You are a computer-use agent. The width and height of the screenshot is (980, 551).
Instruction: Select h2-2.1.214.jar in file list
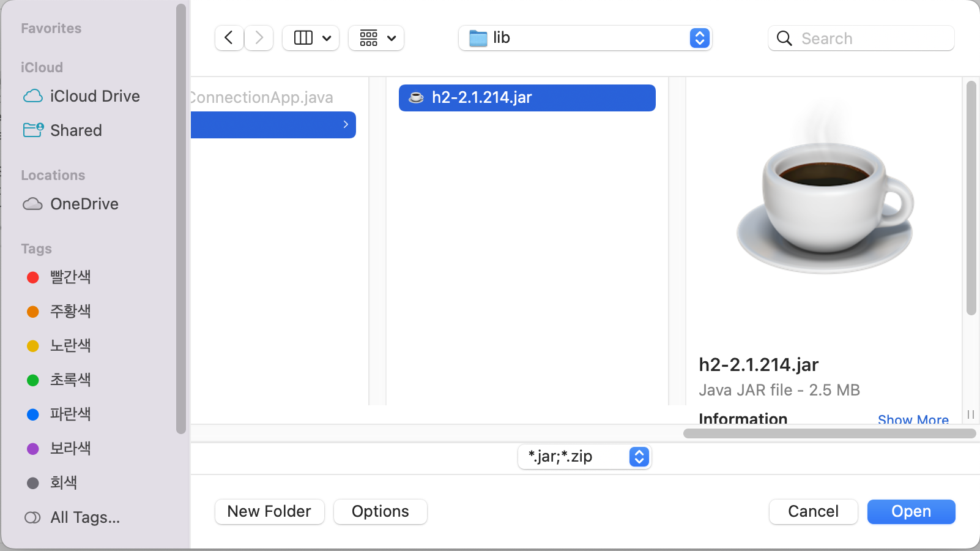tap(527, 97)
